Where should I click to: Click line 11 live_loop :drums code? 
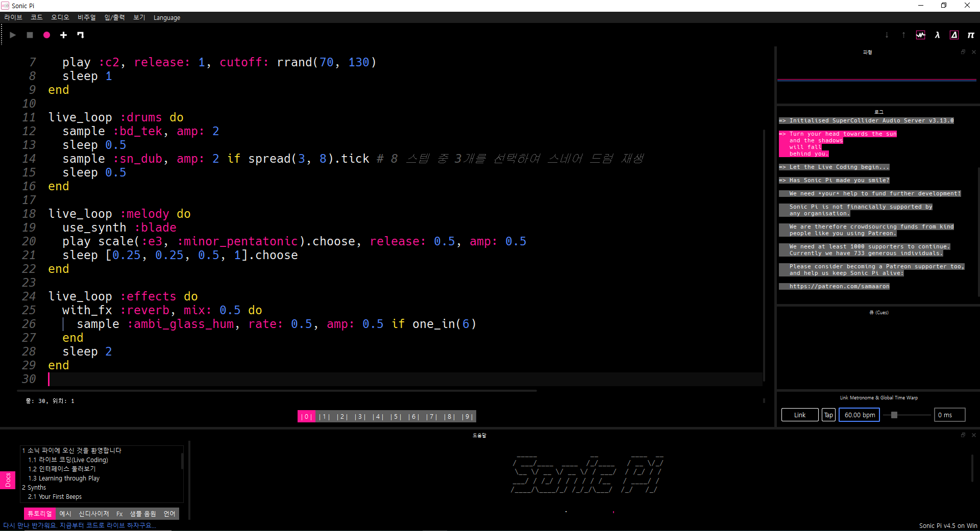coord(116,117)
